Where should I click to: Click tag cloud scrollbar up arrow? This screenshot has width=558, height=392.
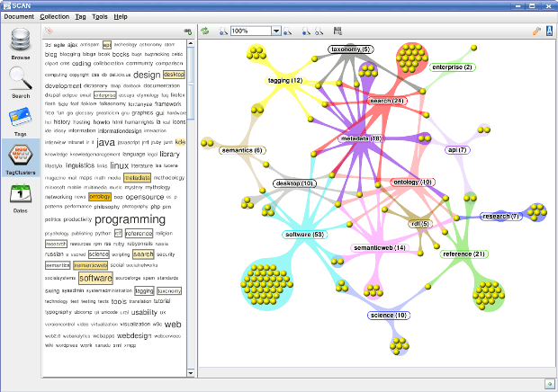coord(191,43)
